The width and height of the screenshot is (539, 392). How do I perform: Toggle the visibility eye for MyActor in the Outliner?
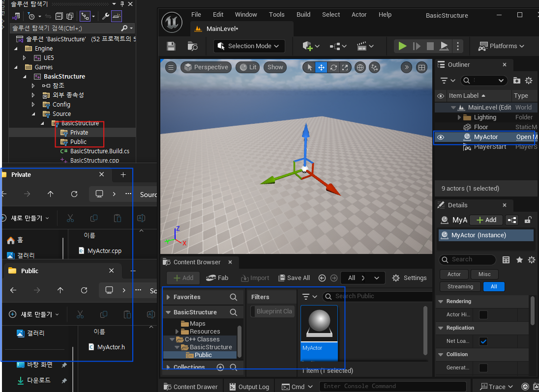441,138
